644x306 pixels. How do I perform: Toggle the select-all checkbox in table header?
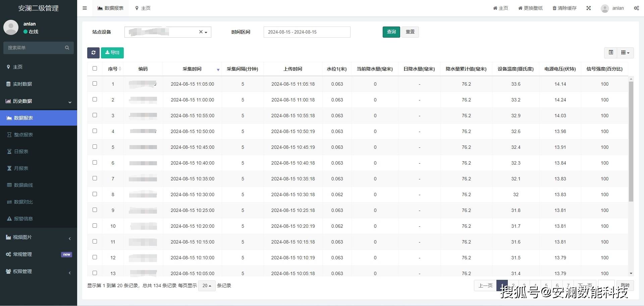coord(95,69)
